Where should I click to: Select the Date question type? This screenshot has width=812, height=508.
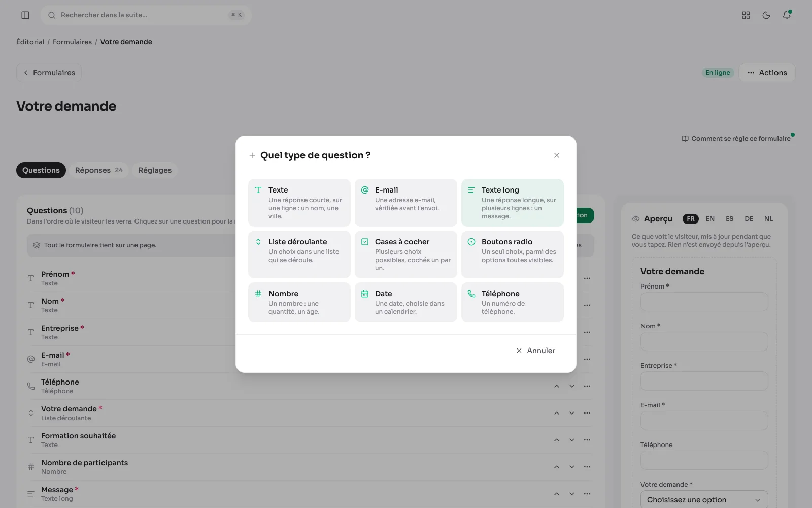[406, 302]
